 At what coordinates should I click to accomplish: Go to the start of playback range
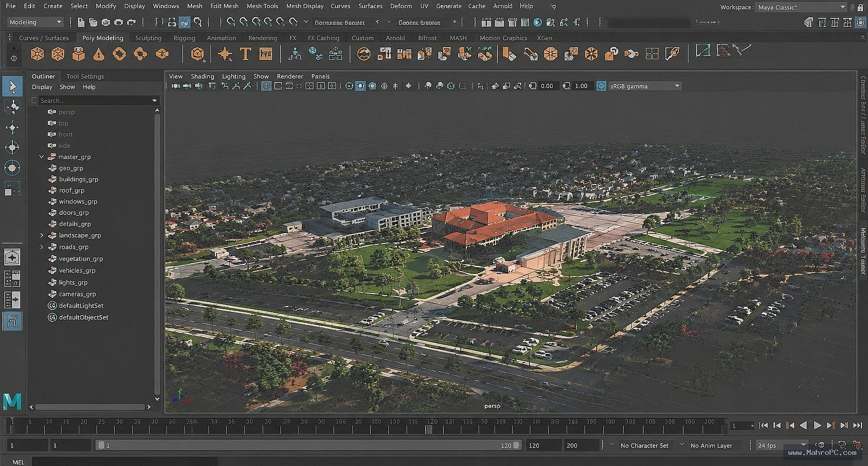(763, 425)
